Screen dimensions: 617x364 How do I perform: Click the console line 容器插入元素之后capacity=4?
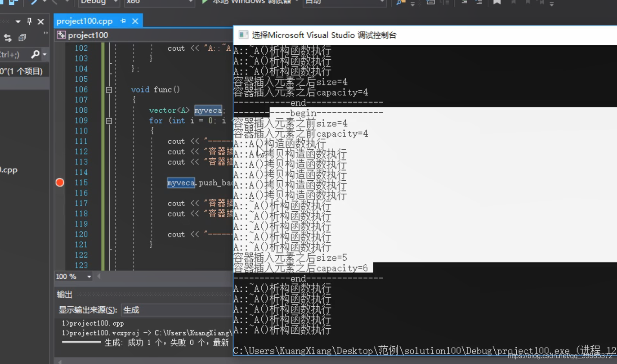pos(301,92)
